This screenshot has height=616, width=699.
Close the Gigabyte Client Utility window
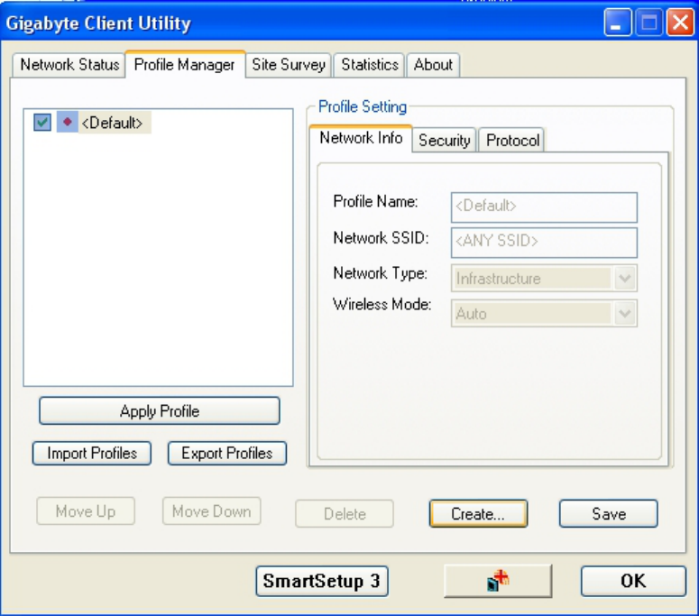pyautogui.click(x=680, y=22)
